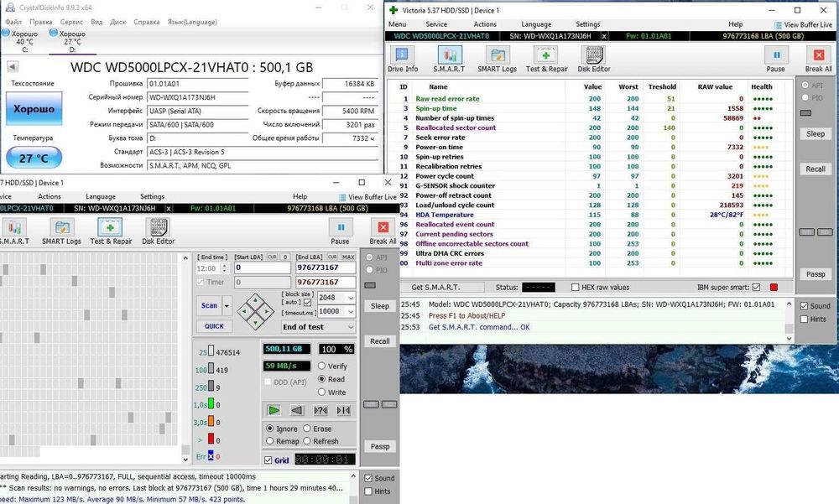Screen dimensions: 839x504
Task: Toggle the IBM super smart checkbox
Action: (x=757, y=288)
